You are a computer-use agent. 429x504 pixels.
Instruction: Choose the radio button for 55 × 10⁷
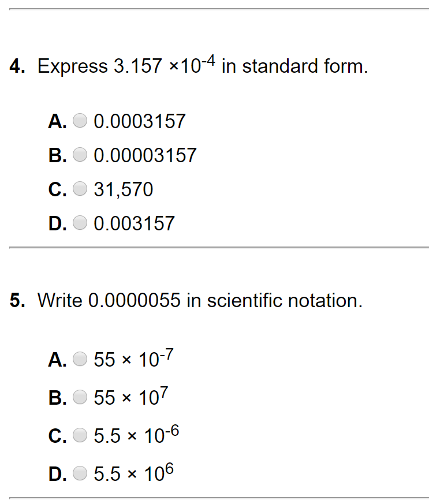81,398
